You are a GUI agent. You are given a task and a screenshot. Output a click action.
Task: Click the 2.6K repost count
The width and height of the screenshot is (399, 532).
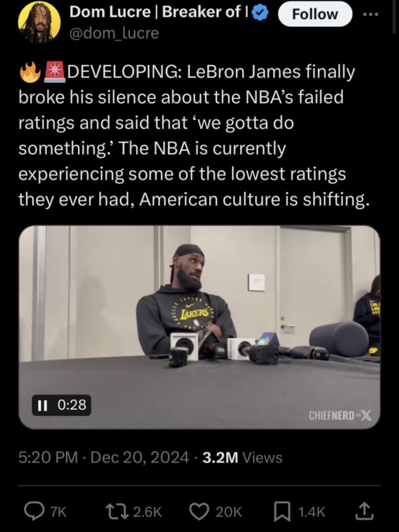pos(148,512)
